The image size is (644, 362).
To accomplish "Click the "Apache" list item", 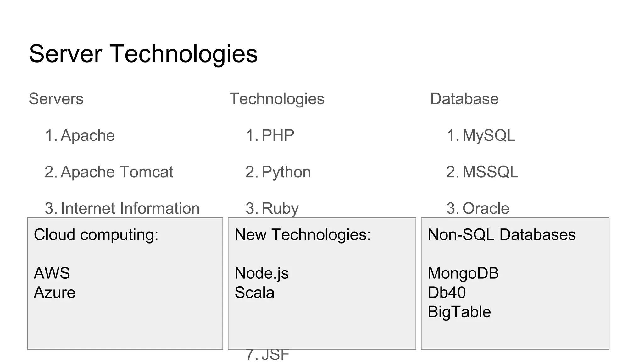I will pos(87,135).
